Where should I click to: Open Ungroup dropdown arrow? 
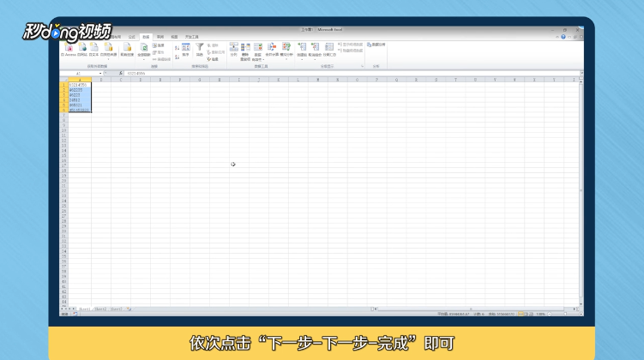point(315,59)
